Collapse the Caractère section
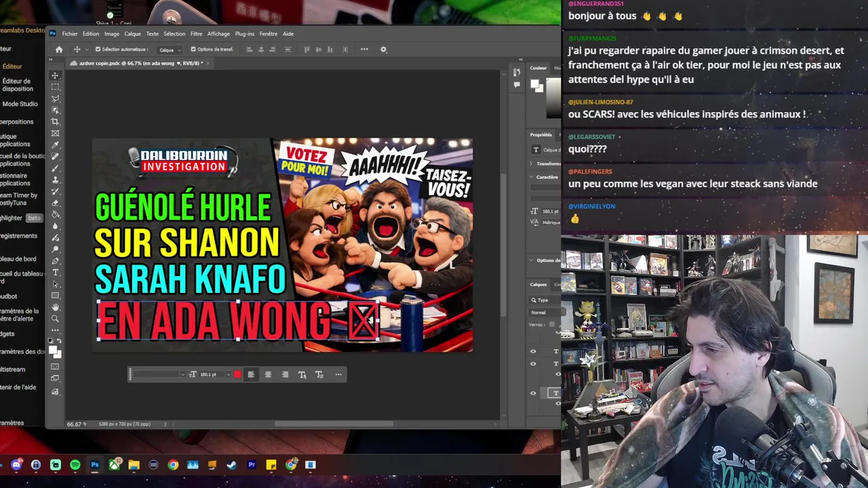Viewport: 868px width, 488px height. click(x=531, y=177)
